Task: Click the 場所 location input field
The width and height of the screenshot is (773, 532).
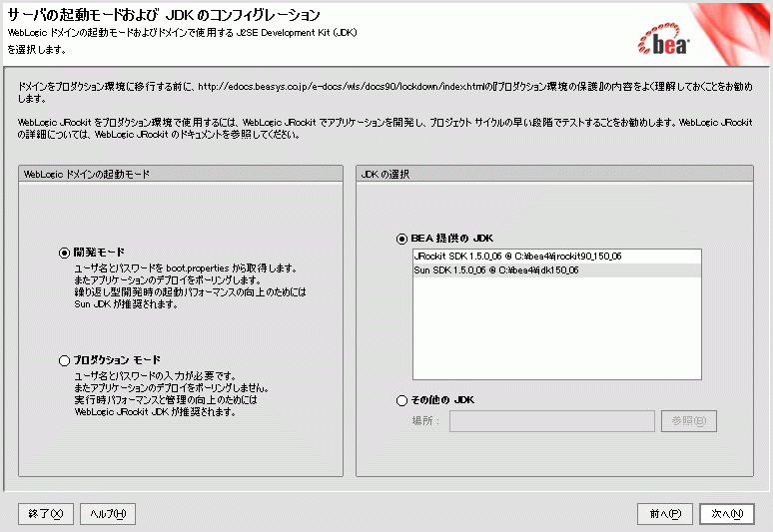Action: [x=551, y=421]
